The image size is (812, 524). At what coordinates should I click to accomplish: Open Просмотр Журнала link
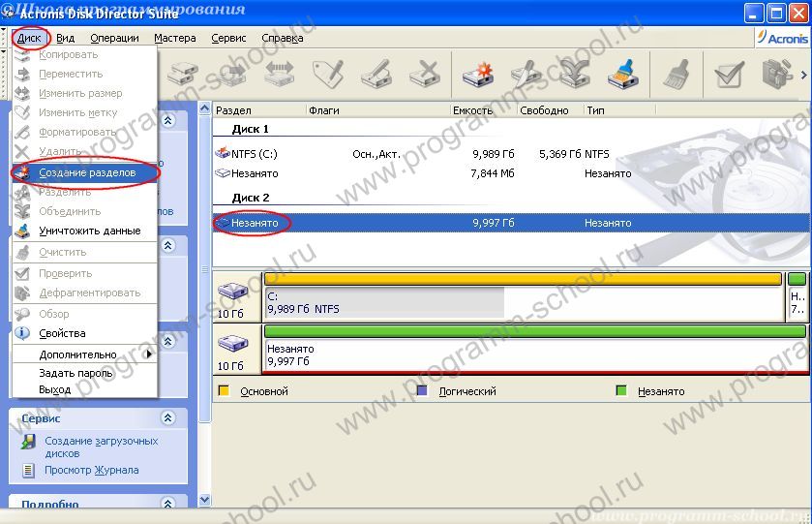point(91,471)
